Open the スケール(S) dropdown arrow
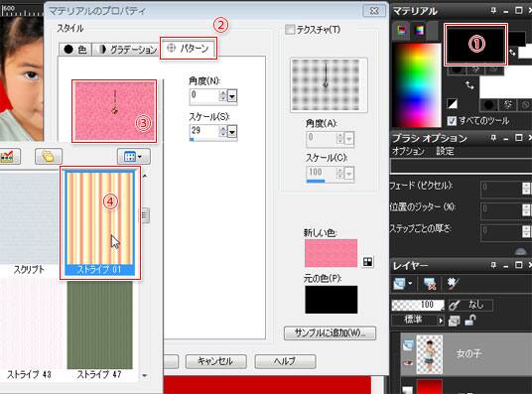Viewport: 532px width, 394px height. click(x=231, y=132)
